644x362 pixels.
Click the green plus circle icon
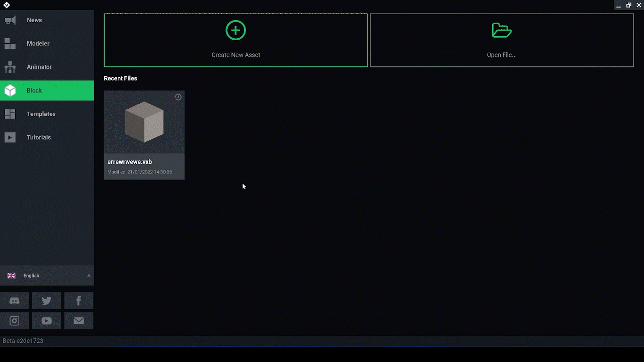pyautogui.click(x=235, y=31)
